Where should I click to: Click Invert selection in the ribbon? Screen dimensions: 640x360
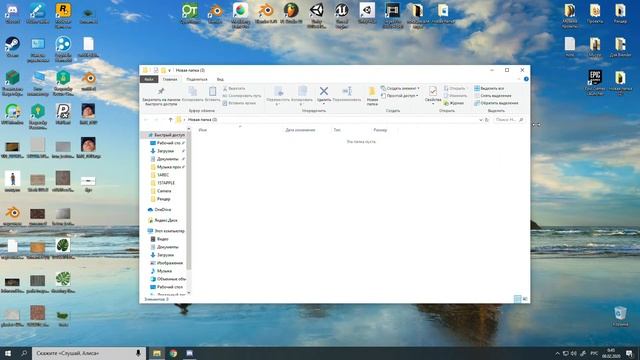tap(496, 103)
